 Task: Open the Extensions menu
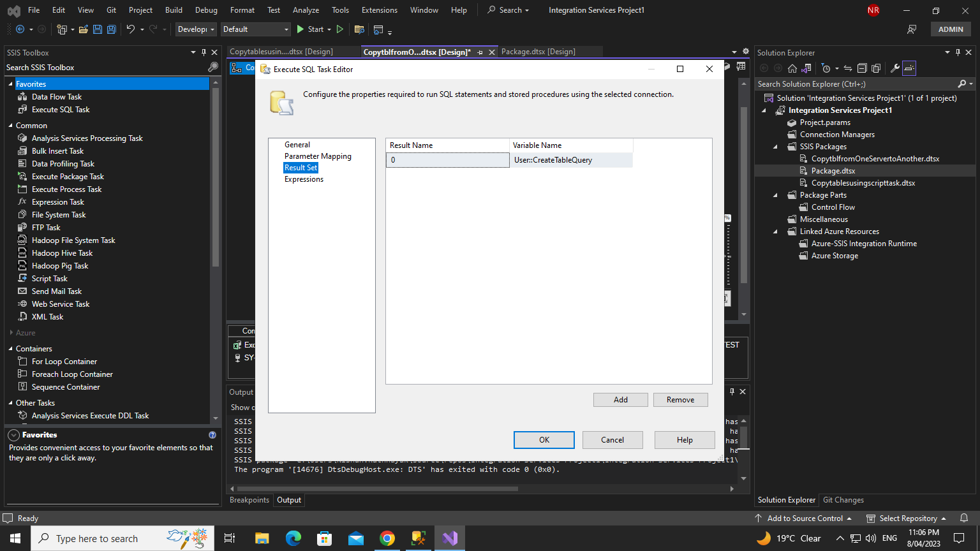[x=380, y=10]
